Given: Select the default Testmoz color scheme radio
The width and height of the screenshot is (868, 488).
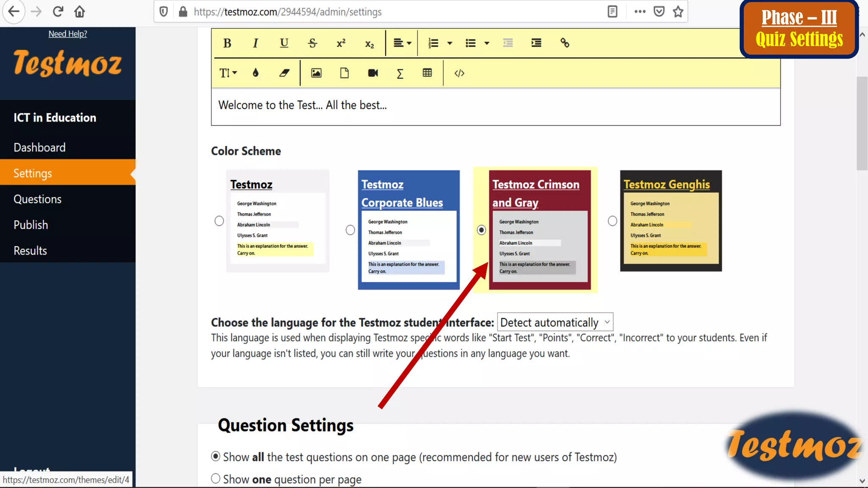Looking at the screenshot, I should tap(219, 221).
